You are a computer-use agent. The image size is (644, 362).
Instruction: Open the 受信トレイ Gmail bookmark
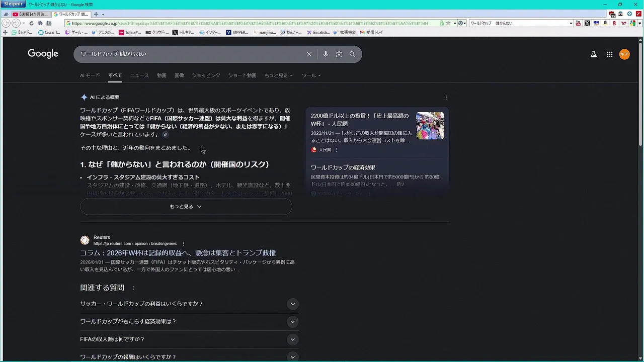click(x=371, y=32)
